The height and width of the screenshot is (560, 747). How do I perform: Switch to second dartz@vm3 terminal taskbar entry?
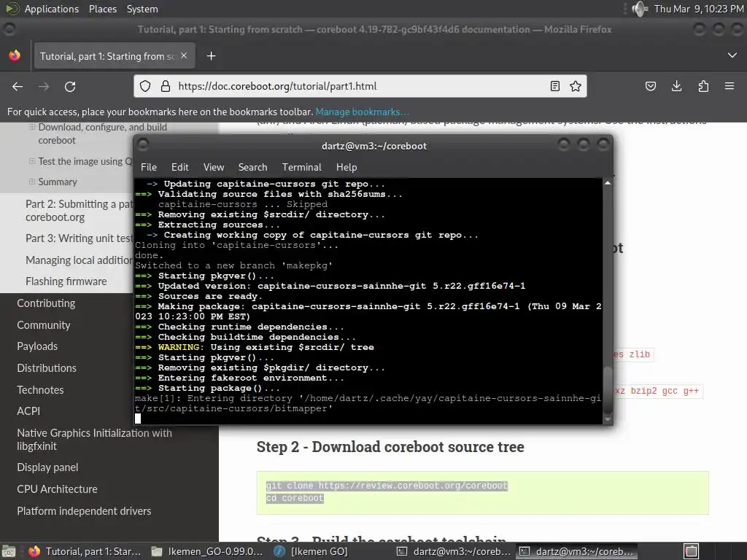(x=576, y=551)
